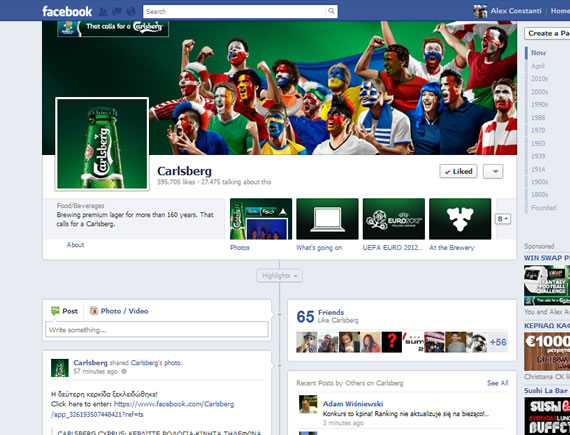The height and width of the screenshot is (435, 570).
Task: Open Adam Wiśniewski's profile name
Action: click(353, 404)
